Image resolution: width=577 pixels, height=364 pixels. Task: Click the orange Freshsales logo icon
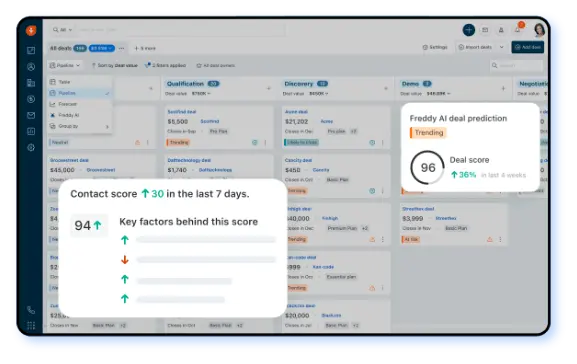[31, 30]
